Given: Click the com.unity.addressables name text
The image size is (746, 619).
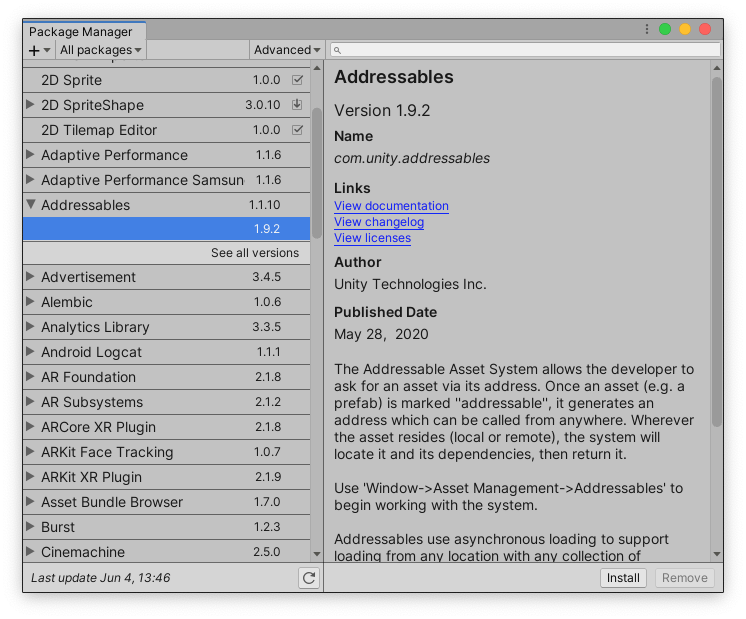Looking at the screenshot, I should pos(412,158).
